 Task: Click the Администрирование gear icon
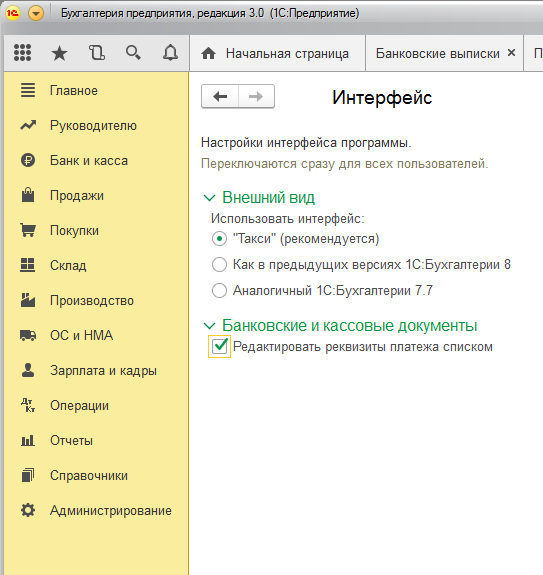click(x=28, y=510)
